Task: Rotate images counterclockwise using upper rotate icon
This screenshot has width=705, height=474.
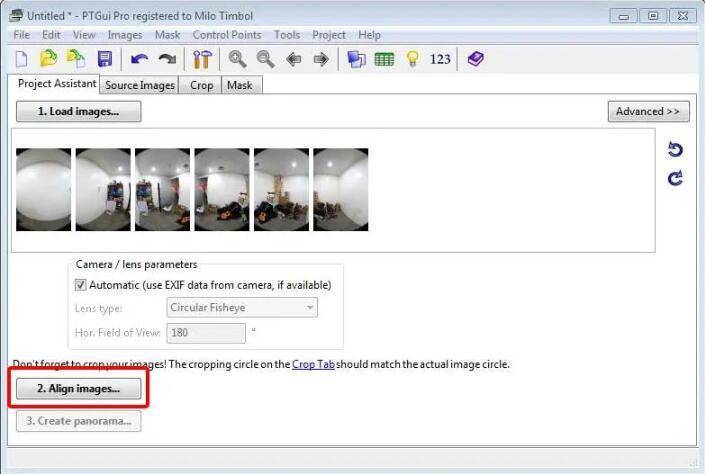Action: [675, 150]
